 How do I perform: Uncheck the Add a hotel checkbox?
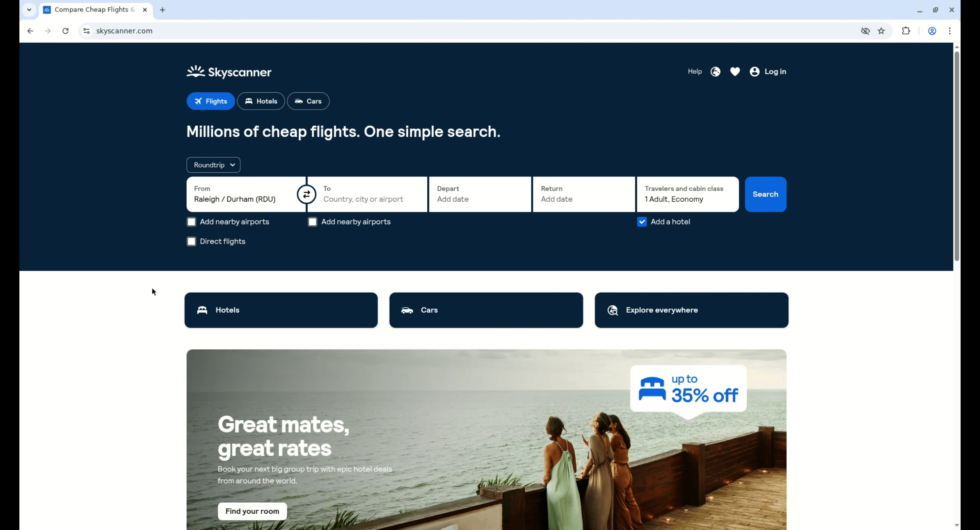point(642,222)
